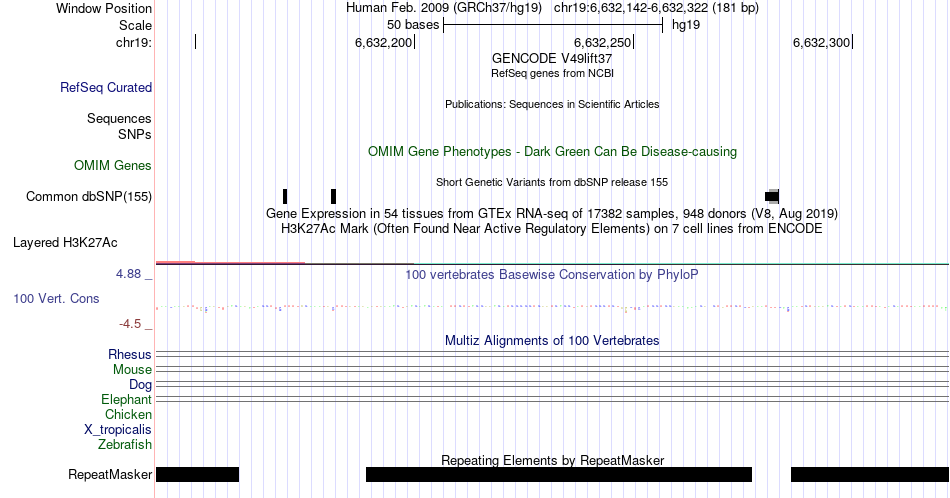The image size is (950, 498).
Task: Click the H3K27Ac Mark track title
Action: coord(552,228)
